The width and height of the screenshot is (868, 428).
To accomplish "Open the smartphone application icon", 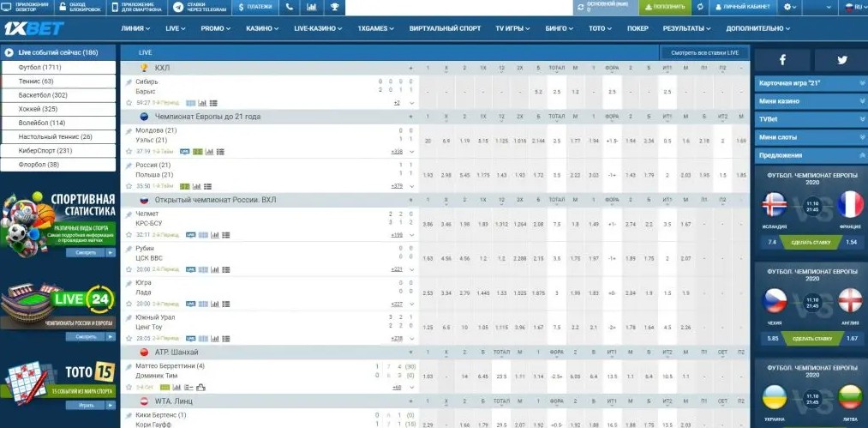I will (x=116, y=7).
